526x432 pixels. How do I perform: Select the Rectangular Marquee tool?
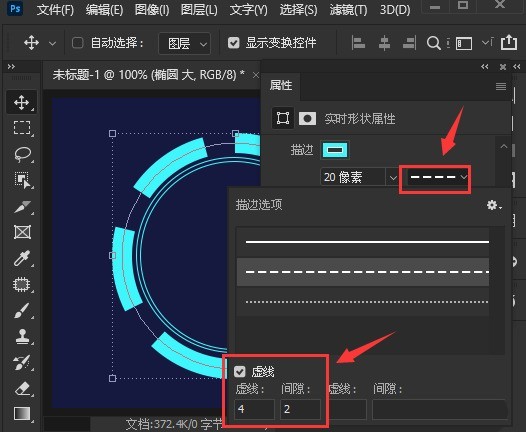[x=21, y=128]
